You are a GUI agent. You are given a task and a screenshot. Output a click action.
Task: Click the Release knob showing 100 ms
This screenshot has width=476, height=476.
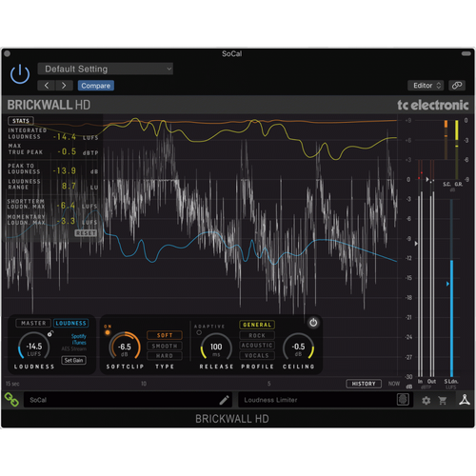216,347
